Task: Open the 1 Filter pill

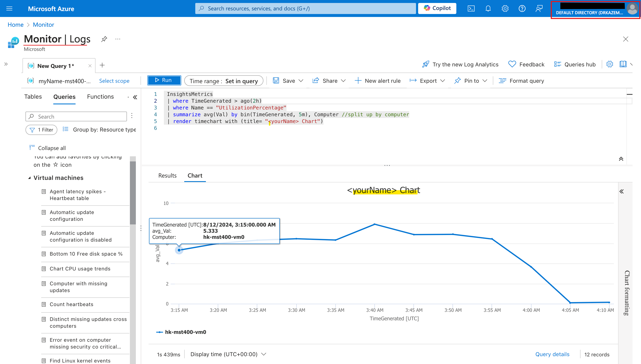Action: click(41, 130)
